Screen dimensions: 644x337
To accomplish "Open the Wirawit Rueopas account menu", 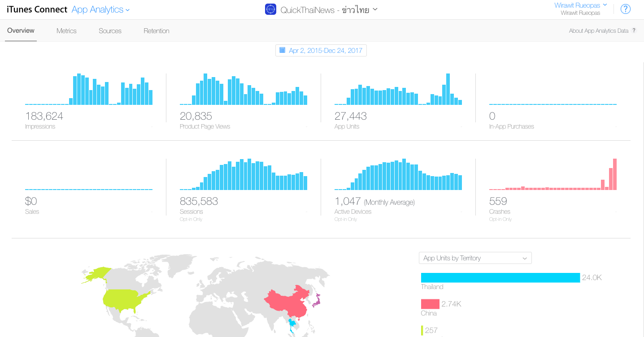I will click(x=581, y=5).
